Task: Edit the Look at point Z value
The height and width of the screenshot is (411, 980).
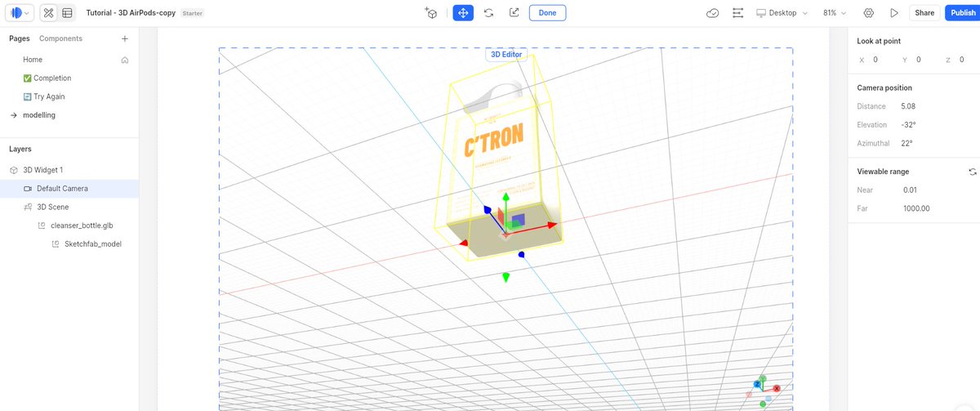Action: click(x=963, y=60)
